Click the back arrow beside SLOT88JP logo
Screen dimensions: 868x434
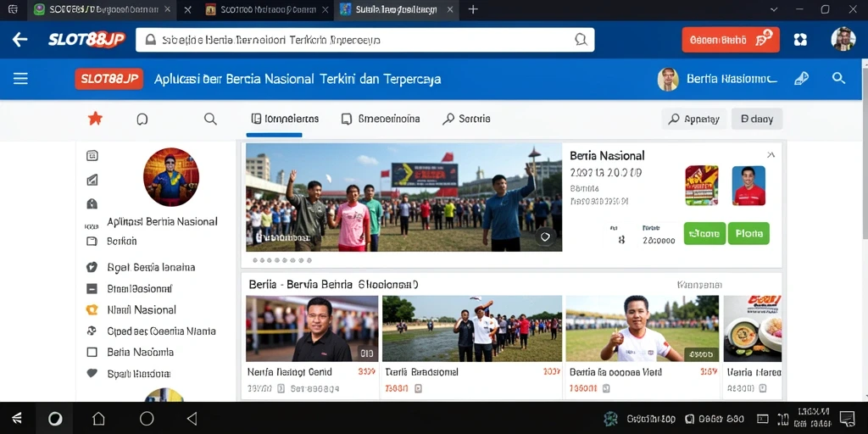coord(20,39)
